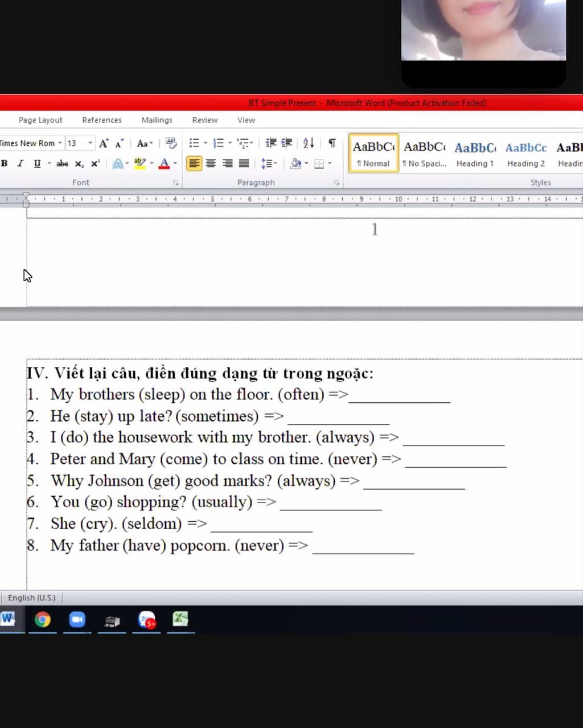Image resolution: width=583 pixels, height=728 pixels.
Task: Open the Font dialog launcher
Action: (x=175, y=183)
